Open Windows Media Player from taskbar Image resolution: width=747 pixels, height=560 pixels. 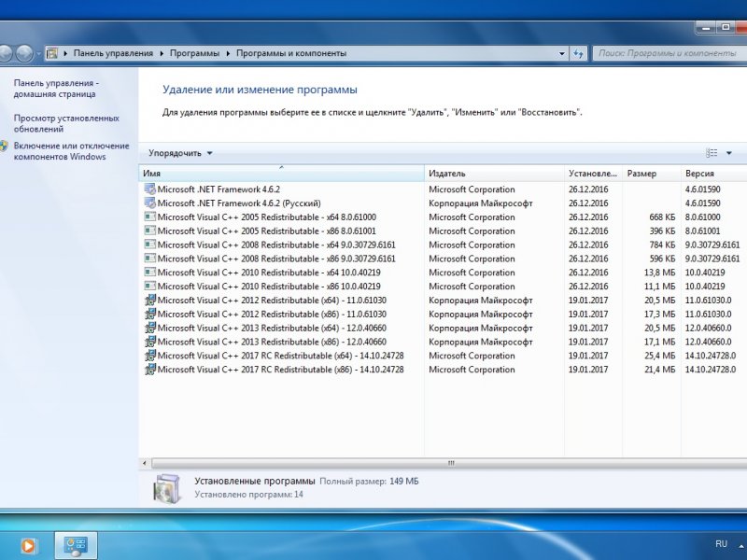click(28, 546)
